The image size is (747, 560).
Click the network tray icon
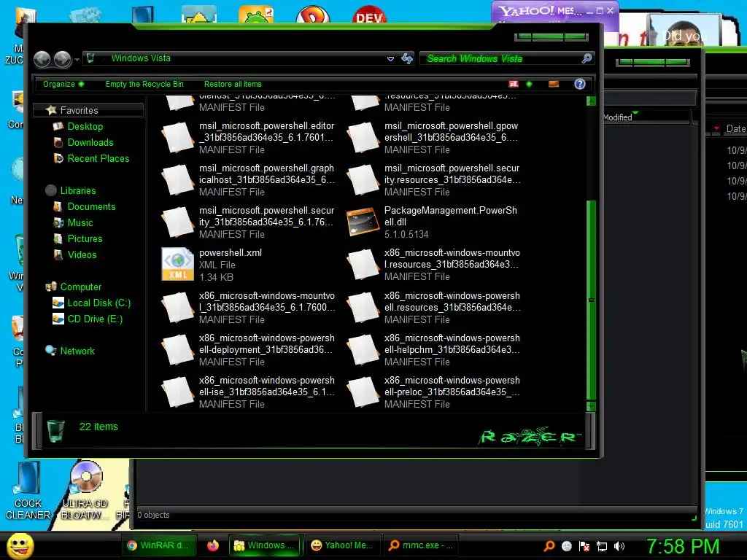[x=602, y=546]
